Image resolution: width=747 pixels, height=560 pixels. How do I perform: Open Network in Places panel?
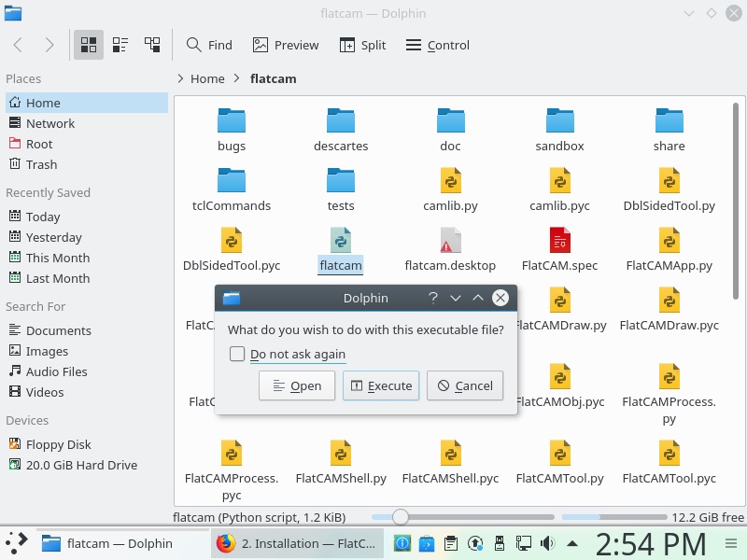[87, 123]
